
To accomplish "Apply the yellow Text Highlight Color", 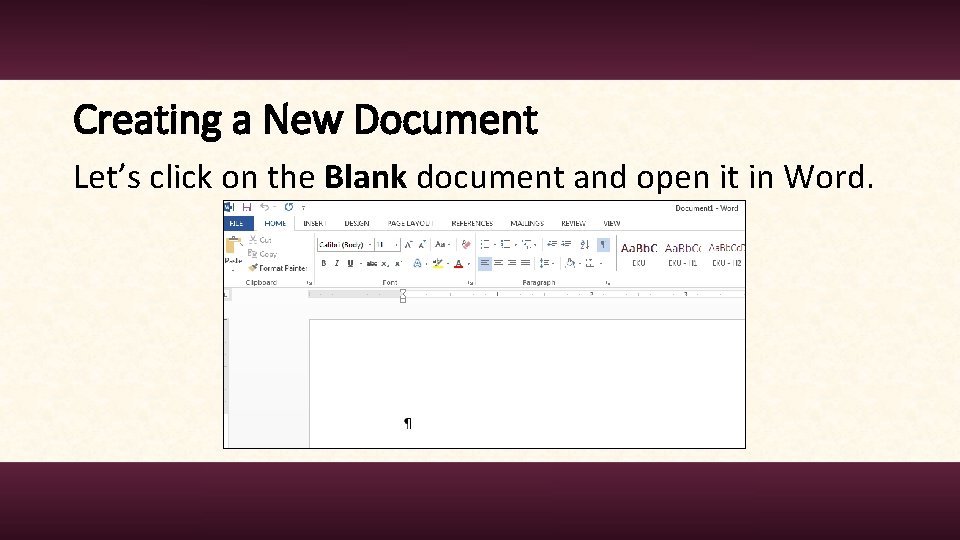I will pos(437,263).
